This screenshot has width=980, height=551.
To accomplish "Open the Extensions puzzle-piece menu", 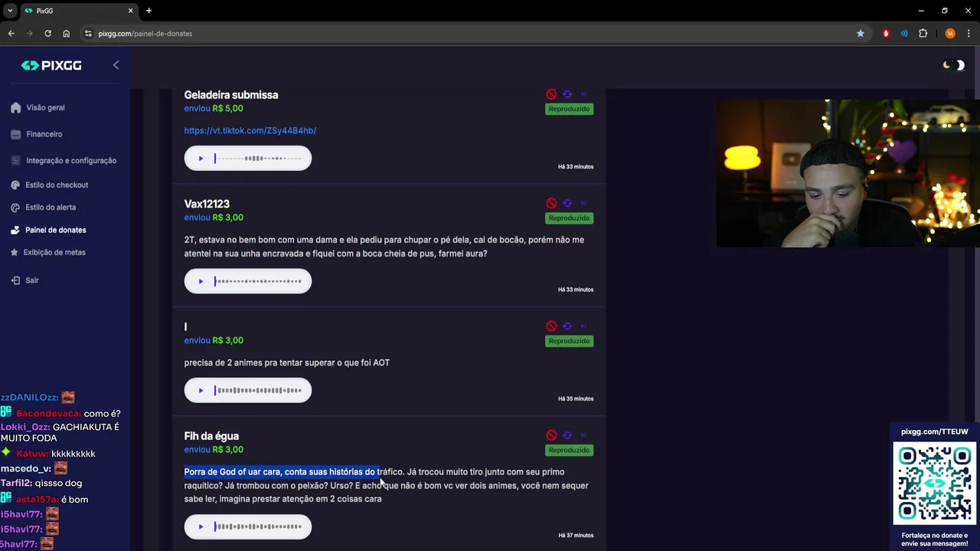I will (923, 34).
